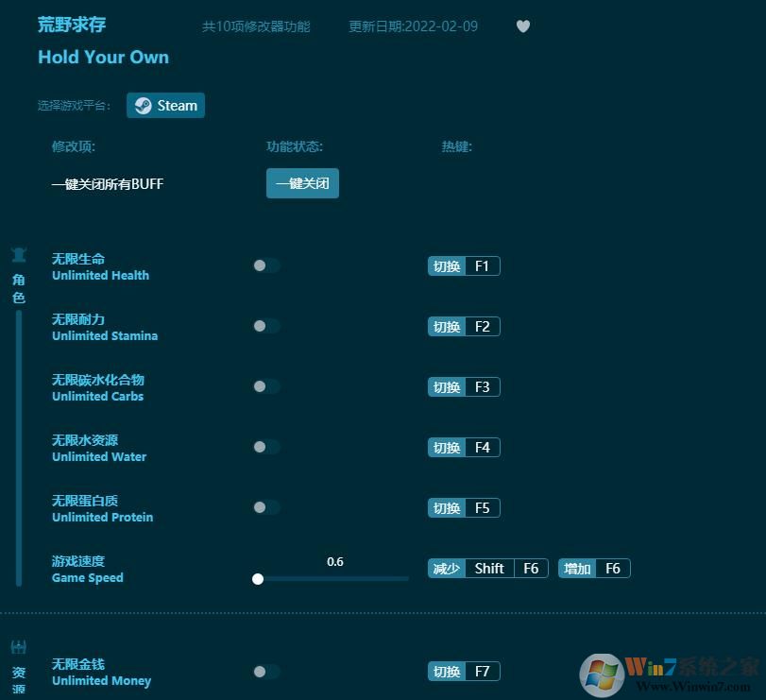Turn on Unlimited Carbs
The width and height of the screenshot is (766, 700).
266,386
